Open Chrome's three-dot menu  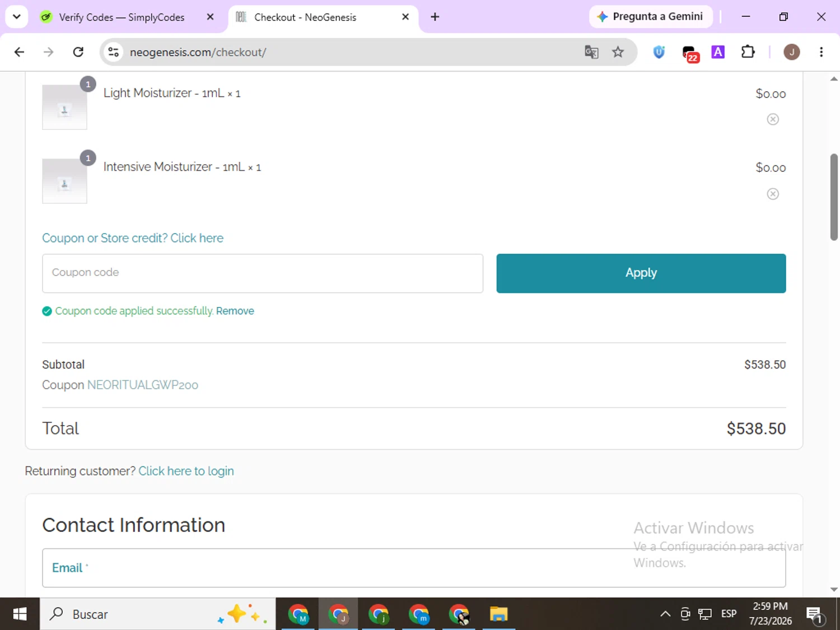(821, 52)
